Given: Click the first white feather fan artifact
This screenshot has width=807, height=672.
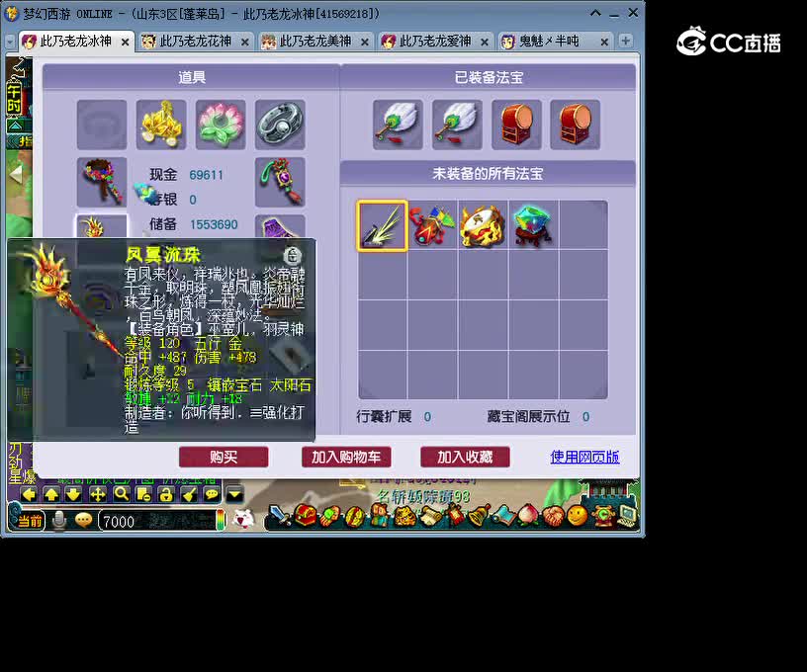Looking at the screenshot, I should (x=398, y=125).
